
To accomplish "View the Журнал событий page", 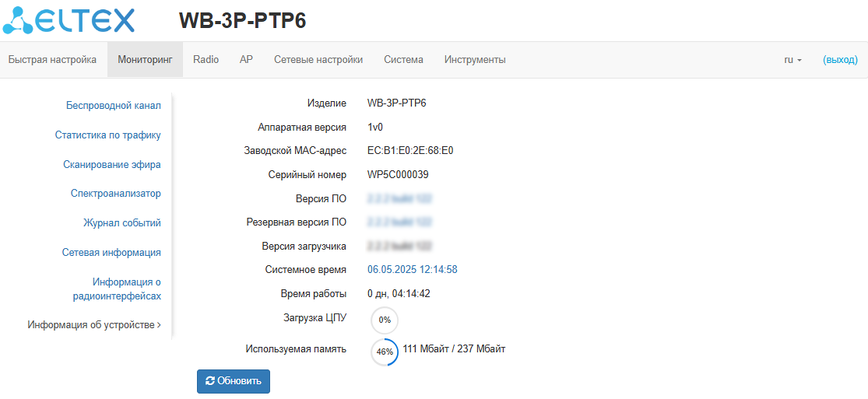I will [x=122, y=223].
